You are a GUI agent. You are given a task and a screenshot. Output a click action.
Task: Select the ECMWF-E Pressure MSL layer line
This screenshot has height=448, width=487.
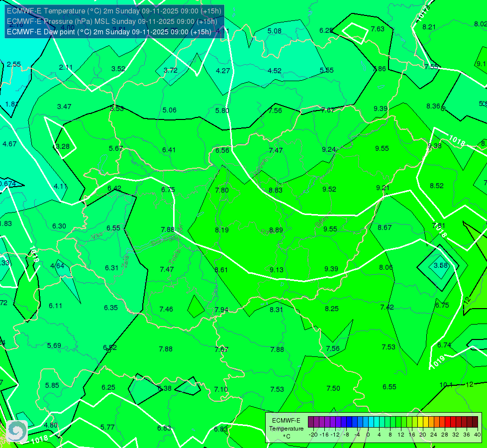tap(112, 21)
